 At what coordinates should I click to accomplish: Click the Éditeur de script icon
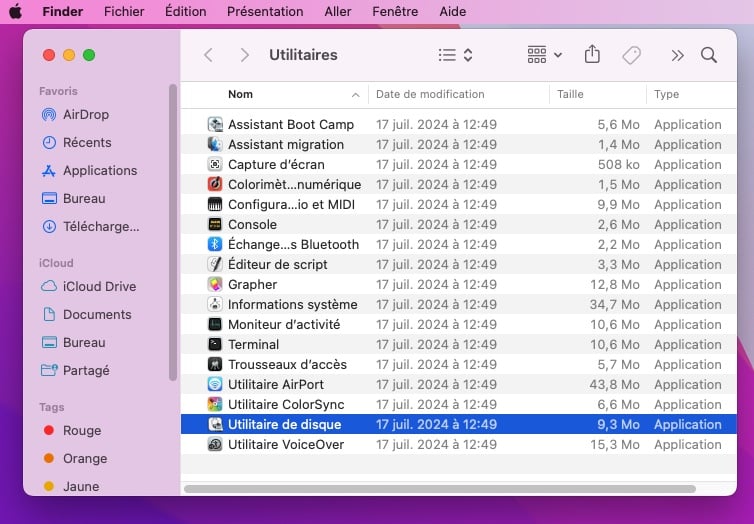tap(215, 264)
